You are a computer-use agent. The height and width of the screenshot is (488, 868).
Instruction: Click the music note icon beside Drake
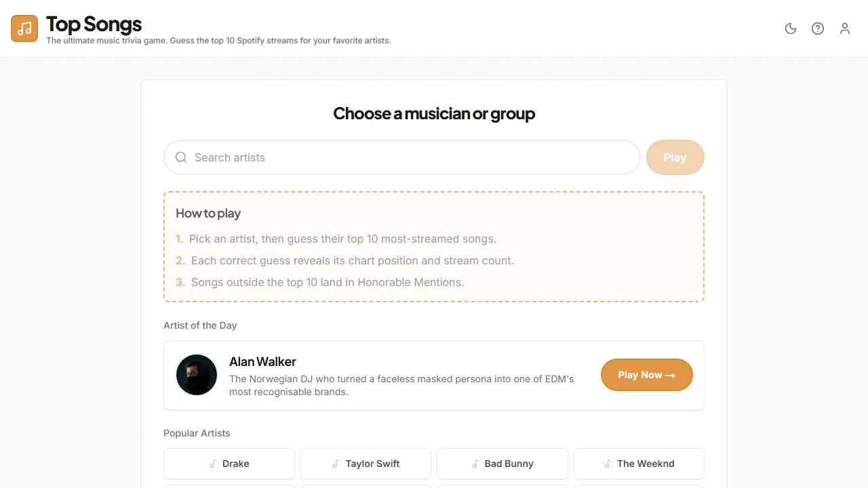(x=213, y=464)
